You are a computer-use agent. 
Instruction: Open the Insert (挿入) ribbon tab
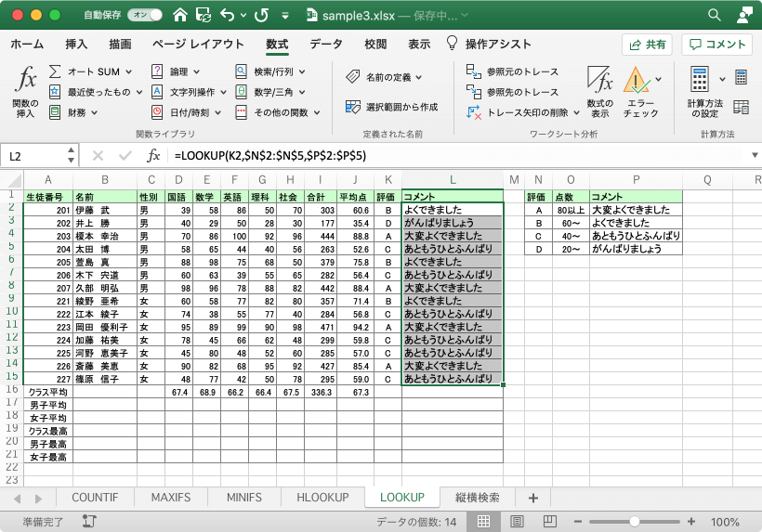[76, 45]
